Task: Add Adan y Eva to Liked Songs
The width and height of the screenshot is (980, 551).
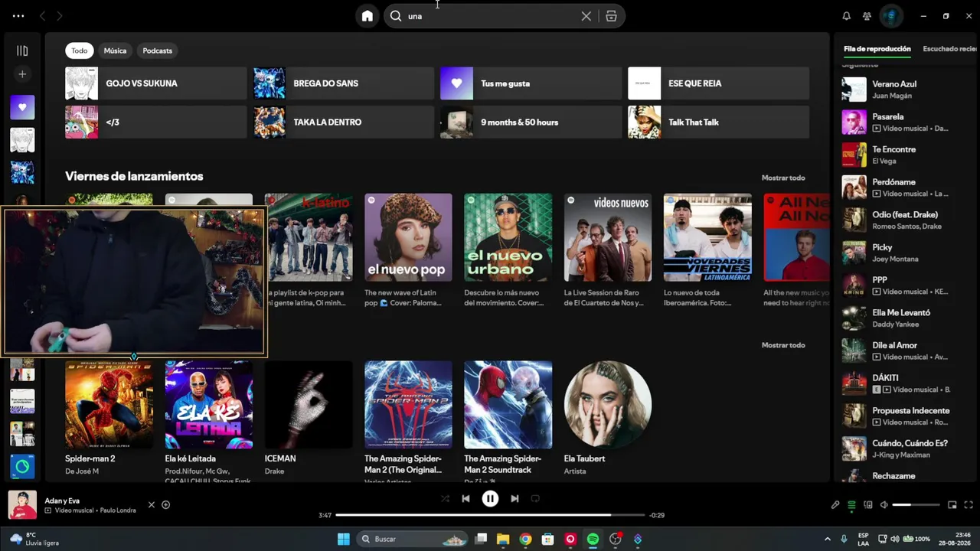Action: [x=165, y=505]
